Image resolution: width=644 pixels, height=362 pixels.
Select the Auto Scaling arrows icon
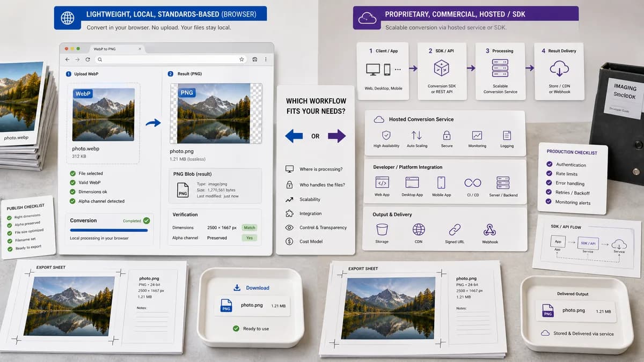(416, 135)
